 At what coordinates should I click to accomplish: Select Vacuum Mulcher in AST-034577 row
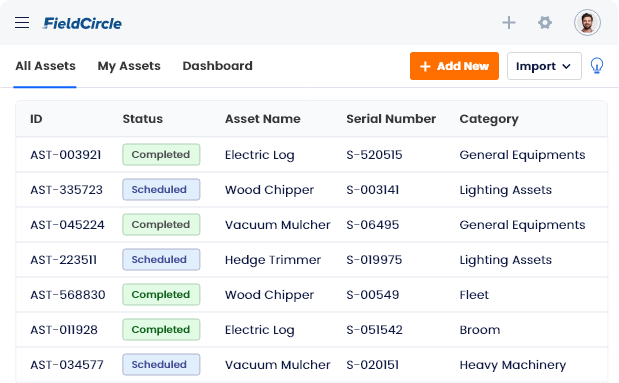tap(278, 365)
